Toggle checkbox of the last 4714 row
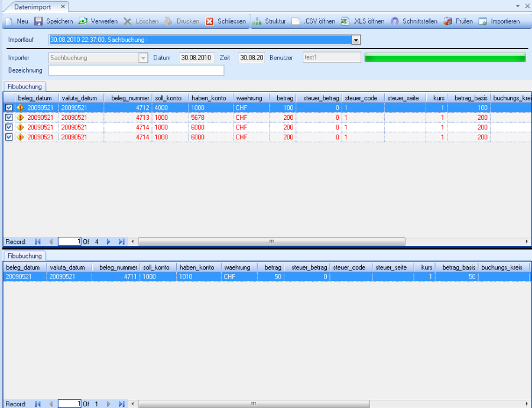Viewport: 532px width, 408px height. point(9,137)
